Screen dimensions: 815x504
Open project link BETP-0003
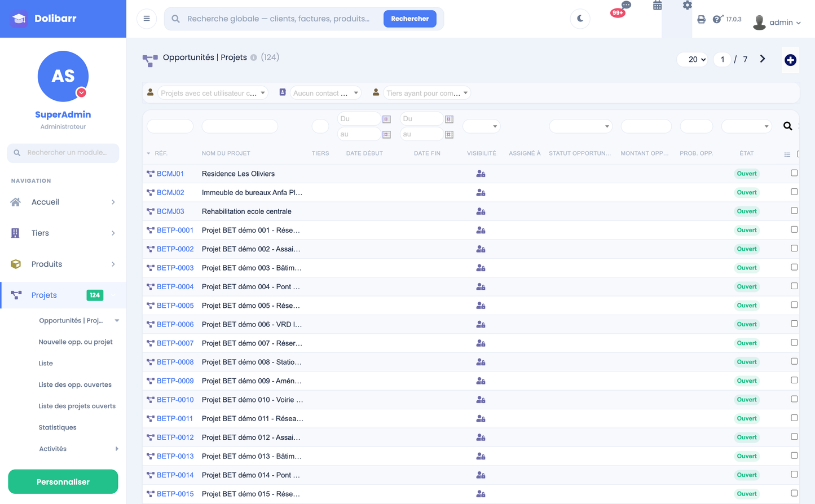(175, 268)
